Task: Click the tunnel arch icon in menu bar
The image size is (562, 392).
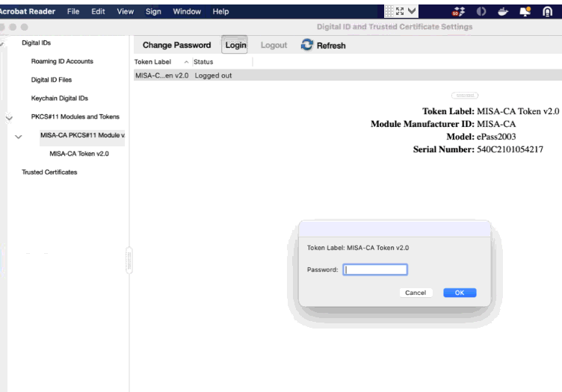Action: (547, 12)
